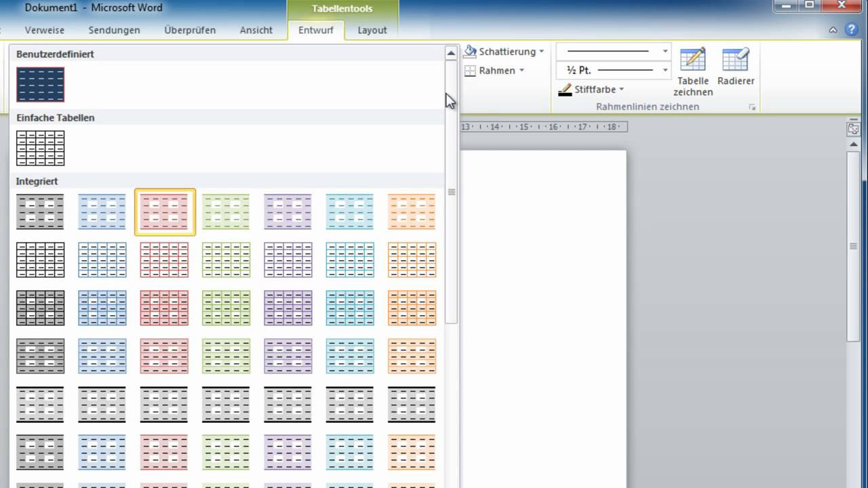Choose red grid style in second Integriert row
Image resolution: width=868 pixels, height=488 pixels.
tap(164, 260)
